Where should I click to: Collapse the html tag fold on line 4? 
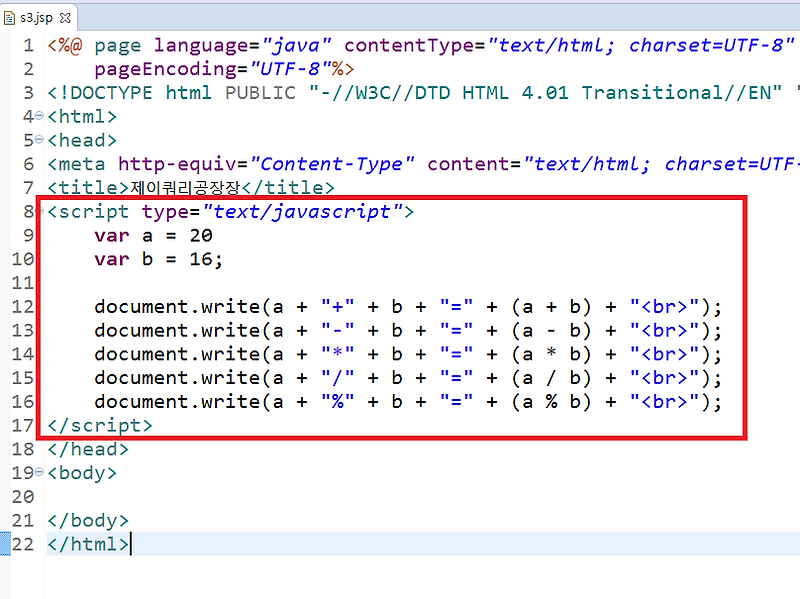(39, 116)
